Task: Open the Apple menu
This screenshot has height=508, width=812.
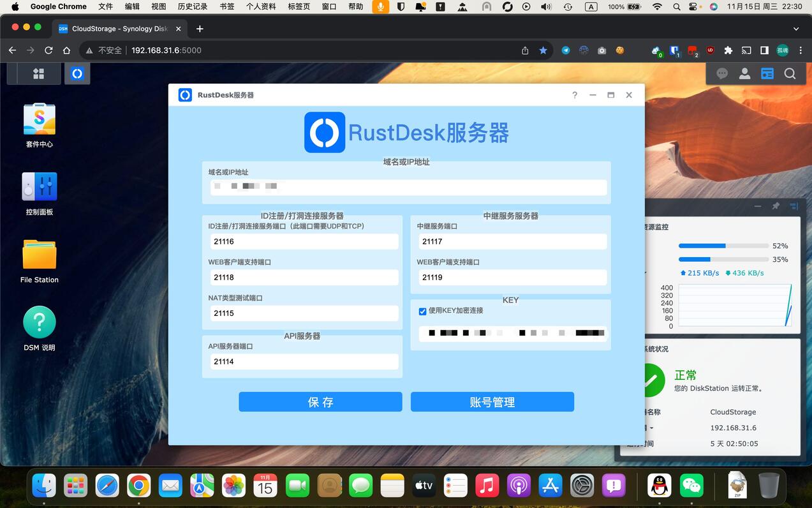Action: pos(15,6)
